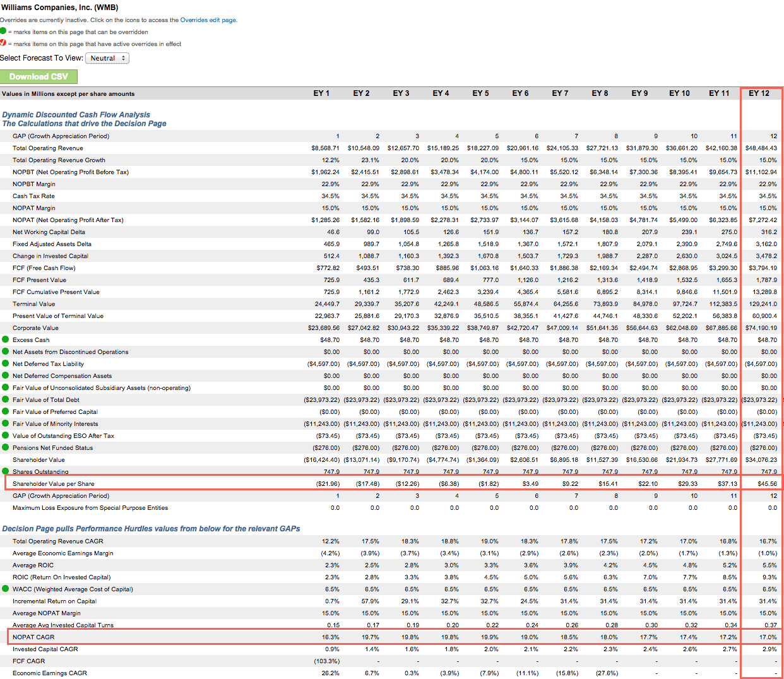
Task: Click the green override icon beside Excess Cash
Action: click(x=5, y=339)
